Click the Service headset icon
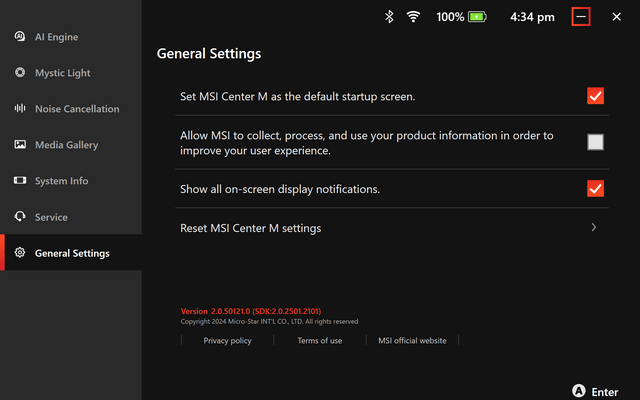Image resolution: width=640 pixels, height=400 pixels. point(20,216)
